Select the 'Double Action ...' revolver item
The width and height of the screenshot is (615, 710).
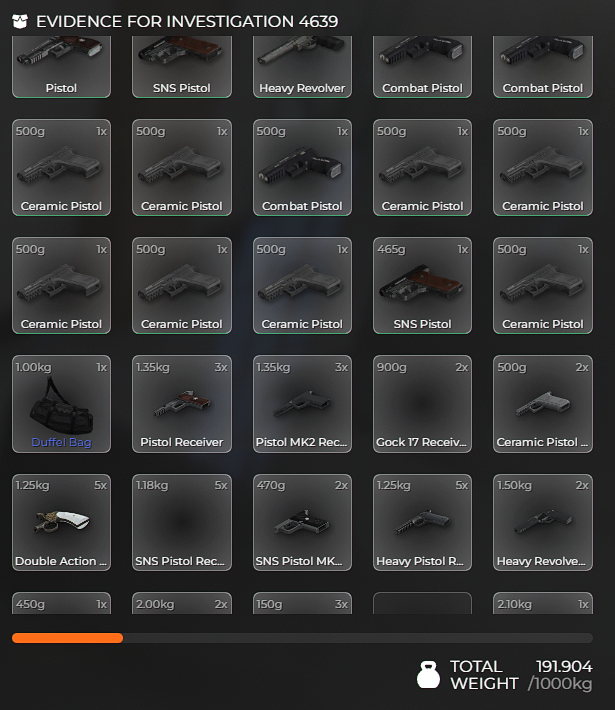(61, 523)
